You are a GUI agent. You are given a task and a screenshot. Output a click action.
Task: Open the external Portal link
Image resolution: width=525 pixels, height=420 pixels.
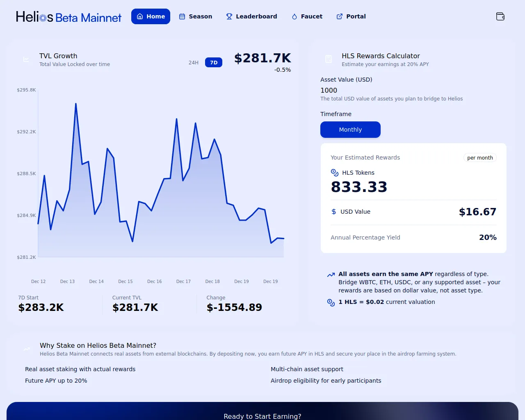351,16
